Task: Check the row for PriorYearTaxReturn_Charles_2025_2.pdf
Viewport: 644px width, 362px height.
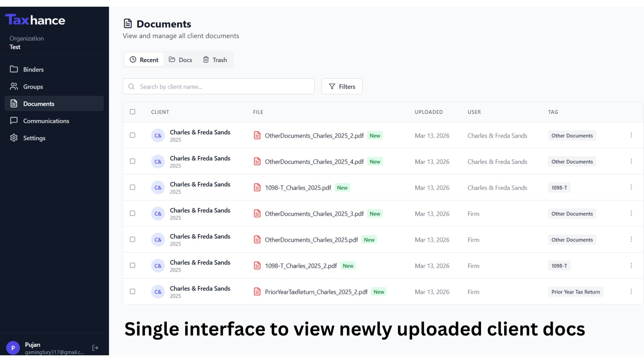Action: click(132, 291)
